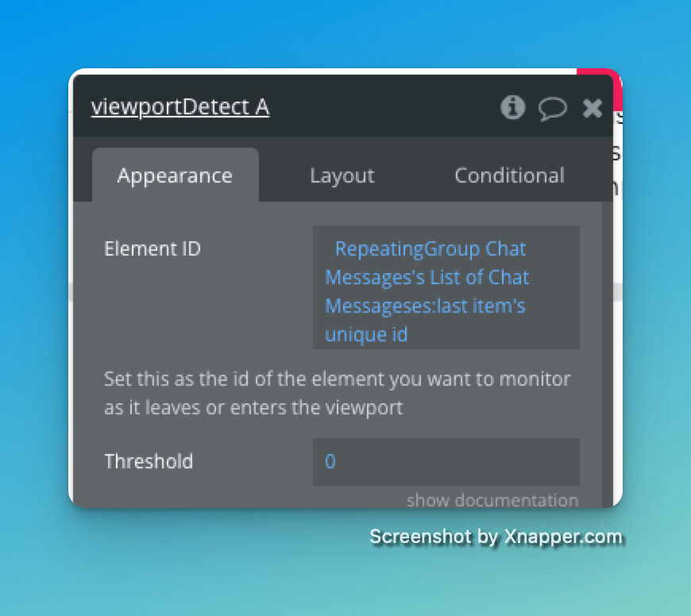The image size is (691, 616).
Task: Switch to the Appearance tab
Action: [175, 175]
